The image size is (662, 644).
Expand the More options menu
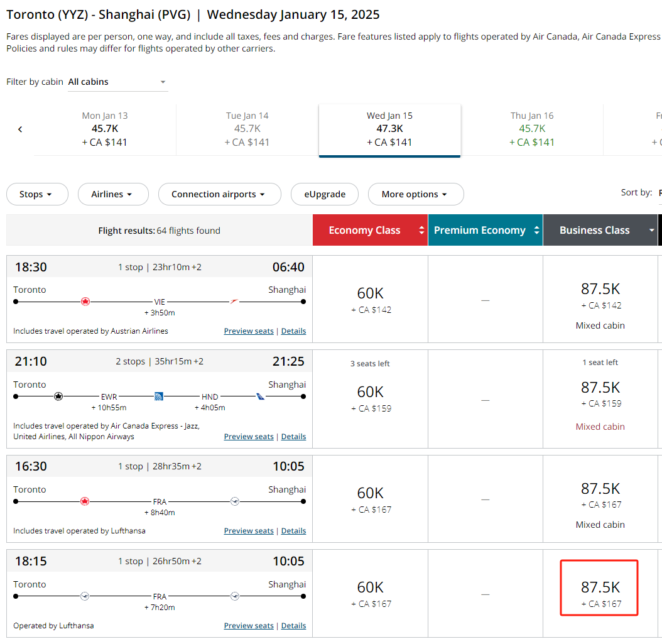[415, 194]
